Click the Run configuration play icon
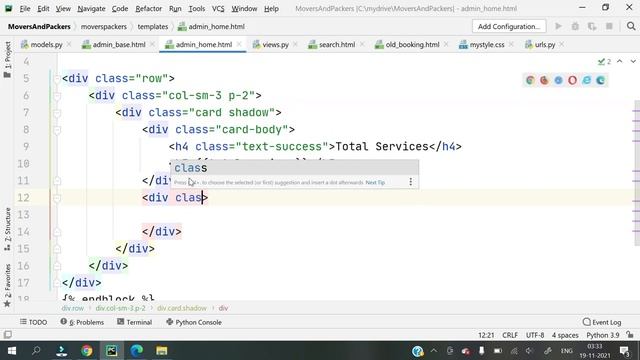 coord(558,26)
